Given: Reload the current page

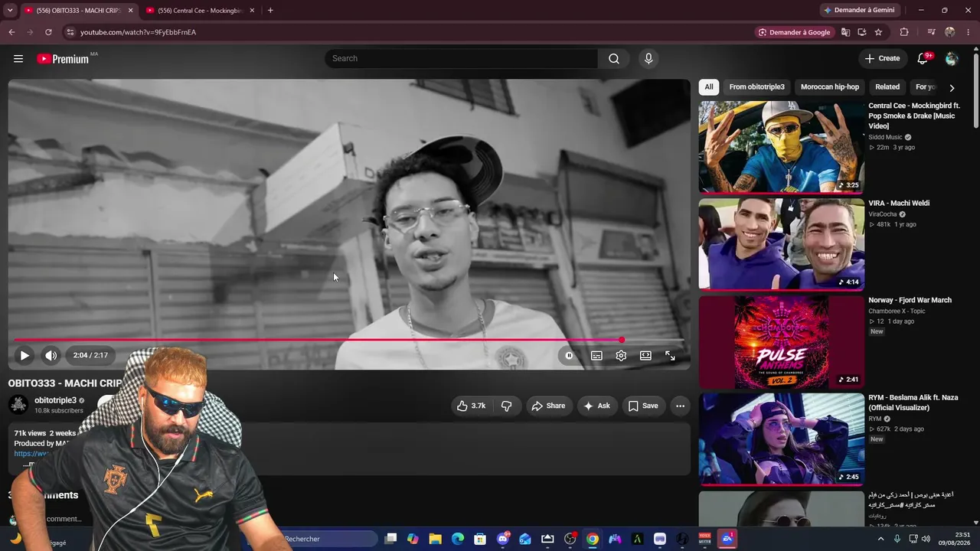Looking at the screenshot, I should click(48, 32).
